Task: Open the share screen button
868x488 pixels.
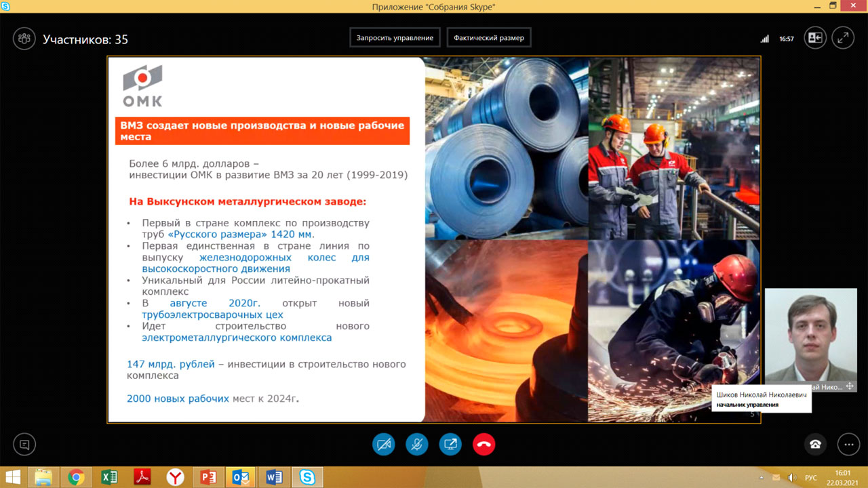Action: coord(450,445)
